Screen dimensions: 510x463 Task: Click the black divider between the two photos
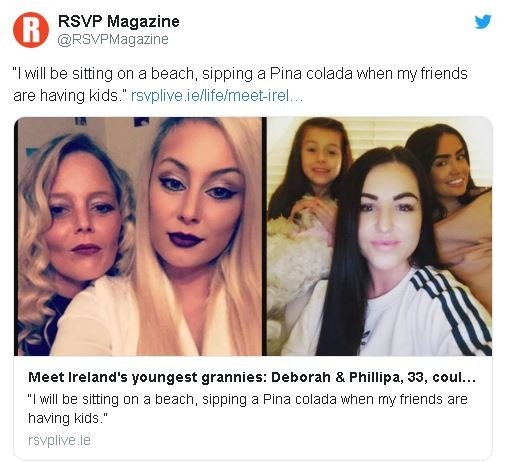tap(264, 236)
